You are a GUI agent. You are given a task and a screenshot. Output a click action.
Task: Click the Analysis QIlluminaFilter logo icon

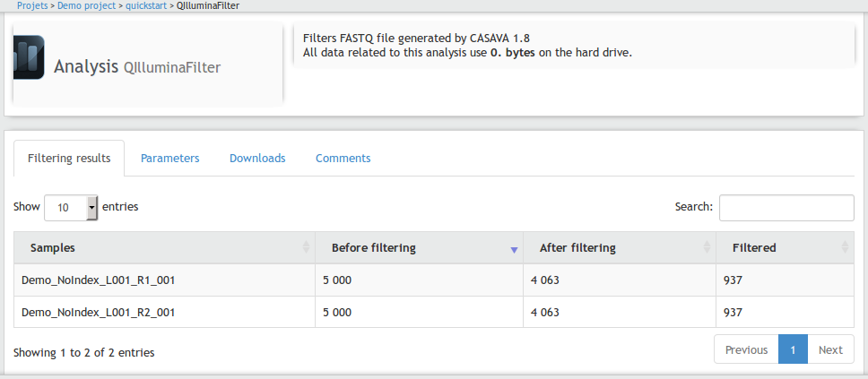pos(29,57)
